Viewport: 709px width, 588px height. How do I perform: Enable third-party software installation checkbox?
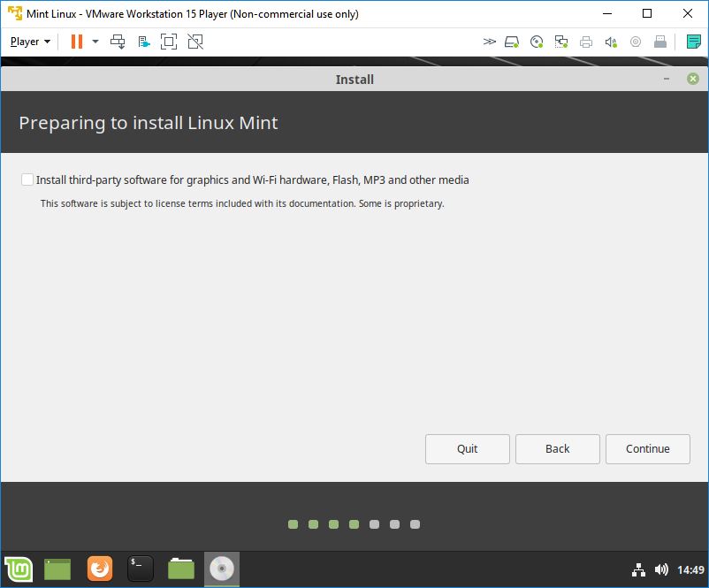click(27, 179)
